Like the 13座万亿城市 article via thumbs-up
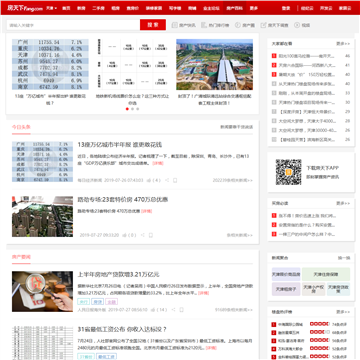The height and width of the screenshot is (360, 360). [x=149, y=180]
